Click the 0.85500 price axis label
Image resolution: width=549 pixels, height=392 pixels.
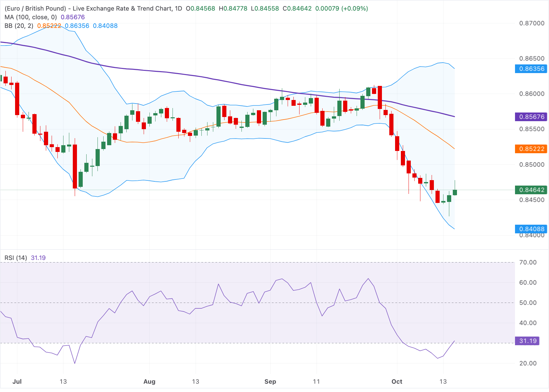pos(532,129)
